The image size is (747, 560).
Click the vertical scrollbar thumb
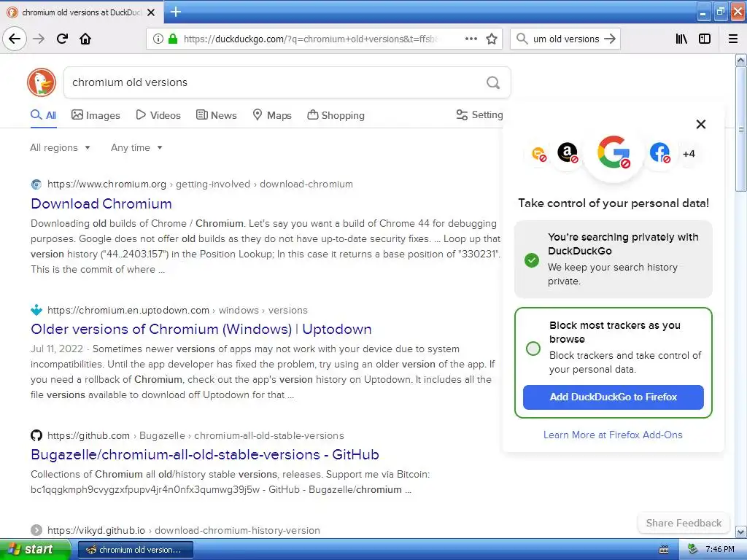(x=741, y=128)
